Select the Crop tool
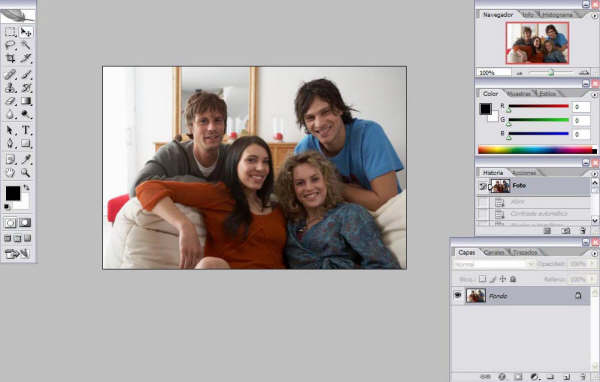Image resolution: width=600 pixels, height=382 pixels. [x=10, y=58]
